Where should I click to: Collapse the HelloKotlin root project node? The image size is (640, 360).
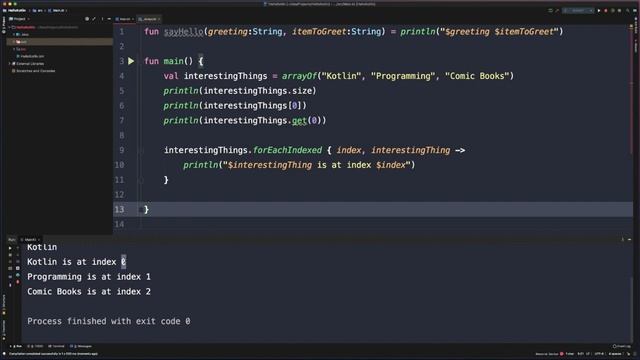pos(10,27)
